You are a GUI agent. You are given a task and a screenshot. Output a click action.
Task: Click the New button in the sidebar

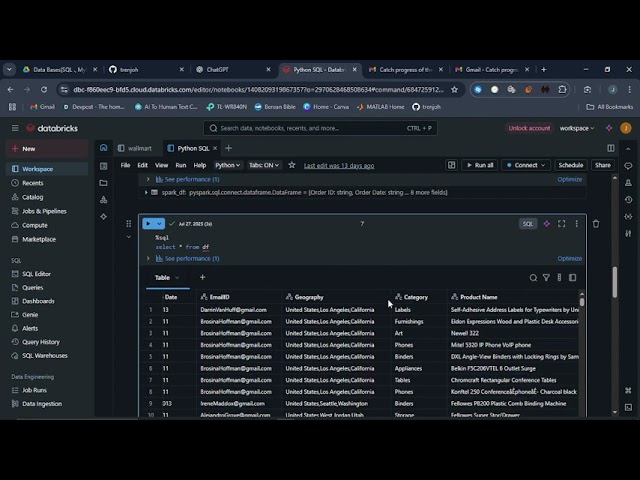click(x=47, y=149)
